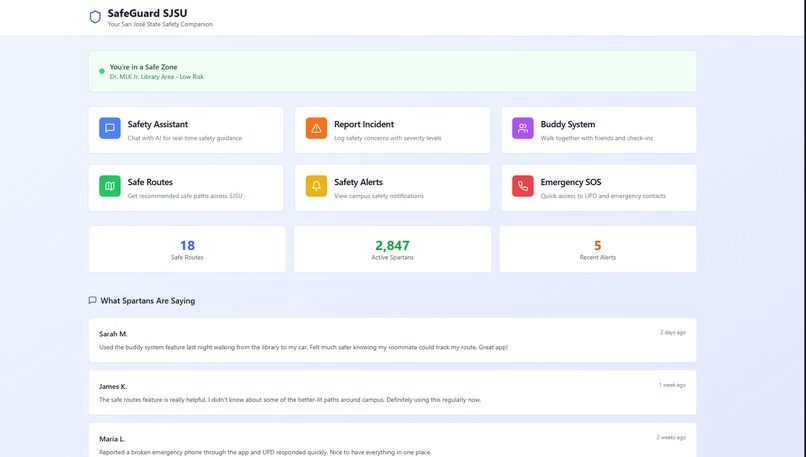Image resolution: width=806 pixels, height=457 pixels.
Task: Open the Report Incident card title
Action: coord(364,124)
